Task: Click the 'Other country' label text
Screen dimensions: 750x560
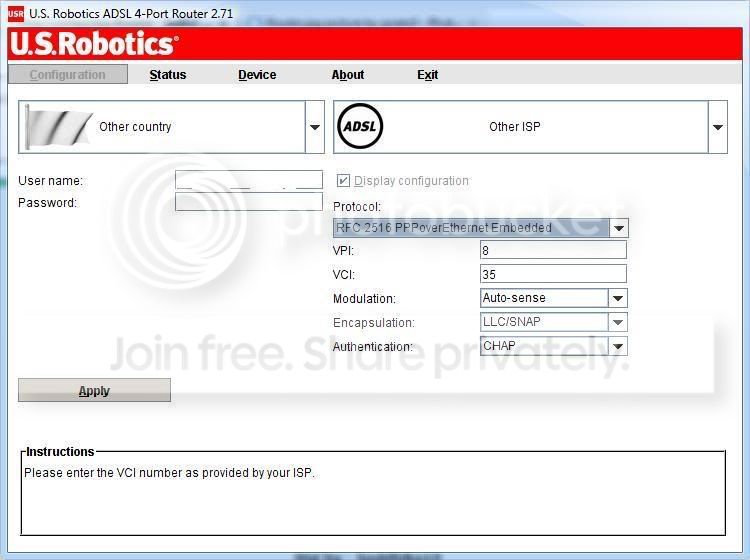Action: tap(135, 127)
